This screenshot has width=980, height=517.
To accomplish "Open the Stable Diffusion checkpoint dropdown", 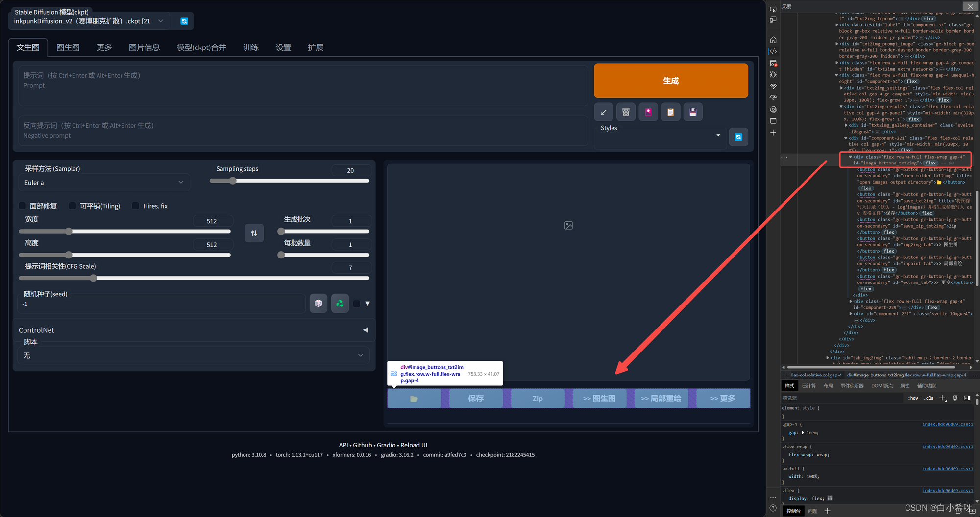I will (x=89, y=21).
